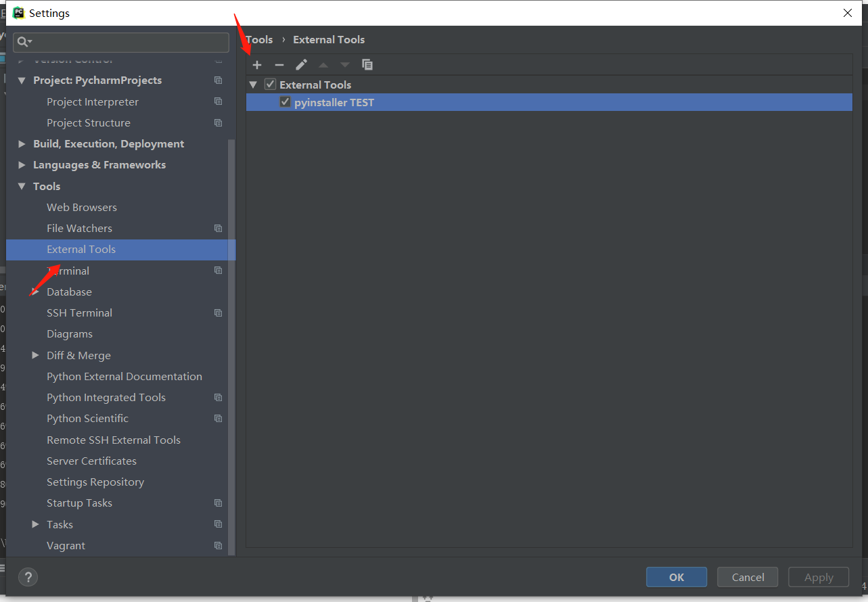Click External Tools breadcrumb label
The height and width of the screenshot is (602, 868).
(x=329, y=39)
